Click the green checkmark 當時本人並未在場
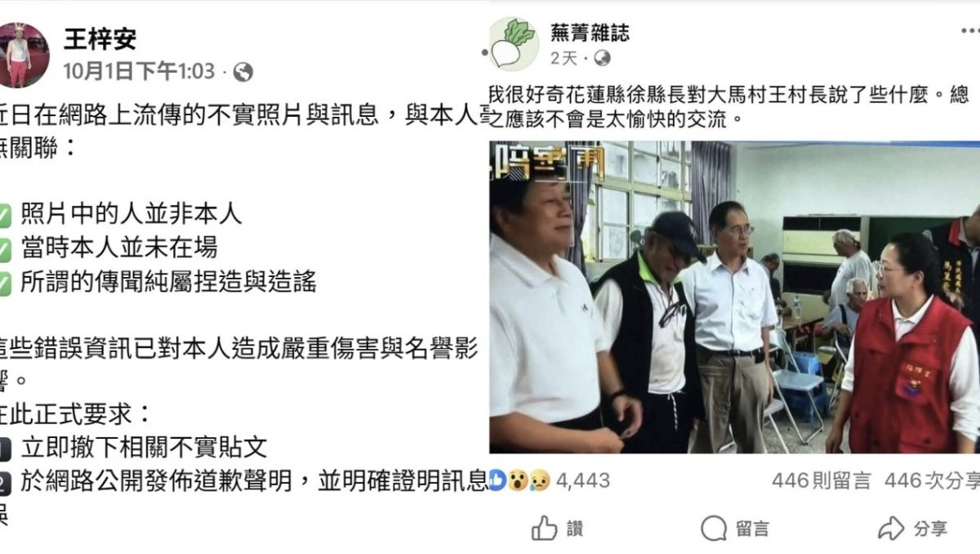Screen dimensions: 980x554 (5, 249)
